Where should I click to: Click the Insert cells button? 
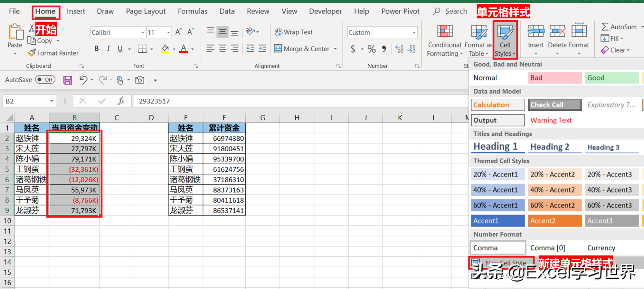(x=536, y=39)
